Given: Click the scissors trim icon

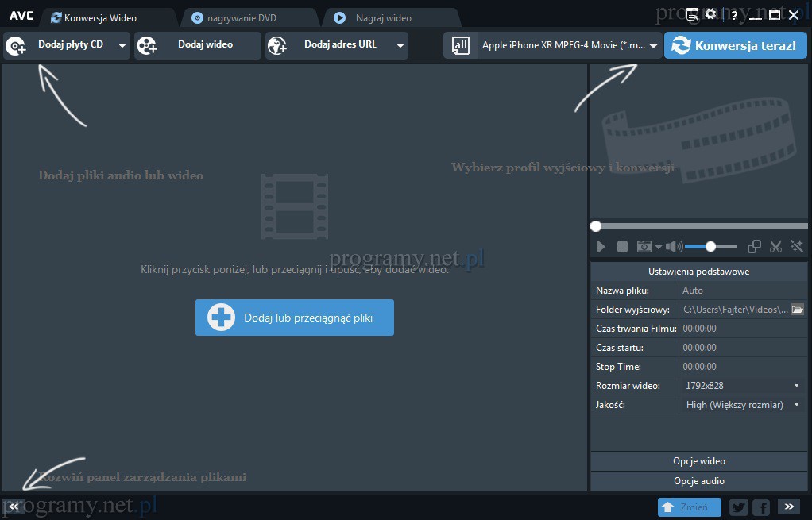Looking at the screenshot, I should (x=775, y=247).
